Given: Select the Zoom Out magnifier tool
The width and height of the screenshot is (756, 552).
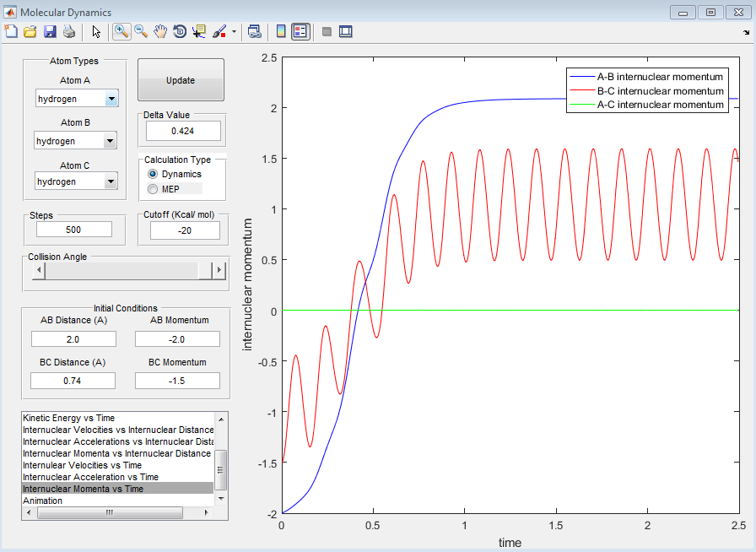Looking at the screenshot, I should [141, 31].
